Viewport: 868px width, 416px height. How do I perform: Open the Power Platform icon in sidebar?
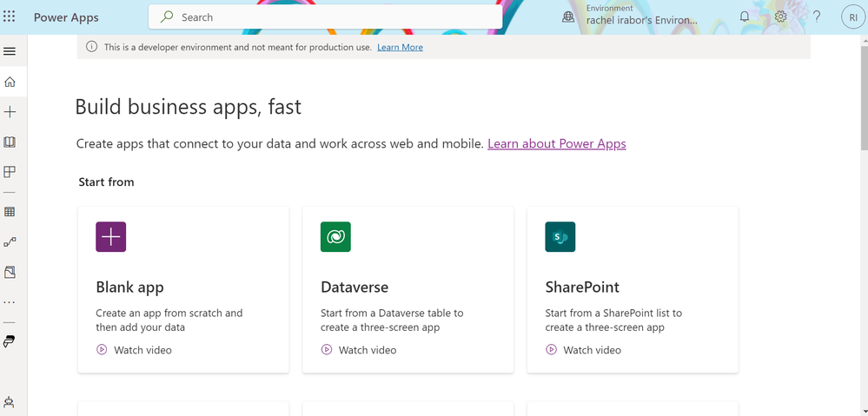(x=10, y=342)
